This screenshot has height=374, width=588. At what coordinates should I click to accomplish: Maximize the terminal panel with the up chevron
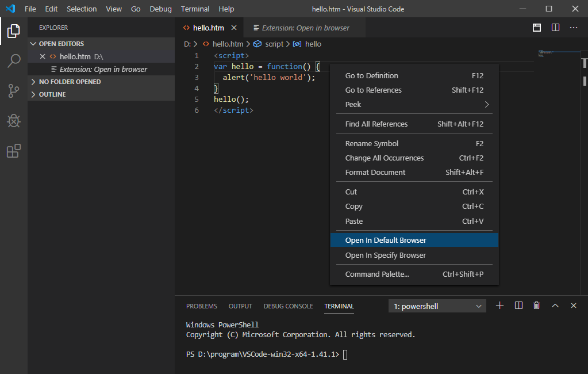click(555, 306)
